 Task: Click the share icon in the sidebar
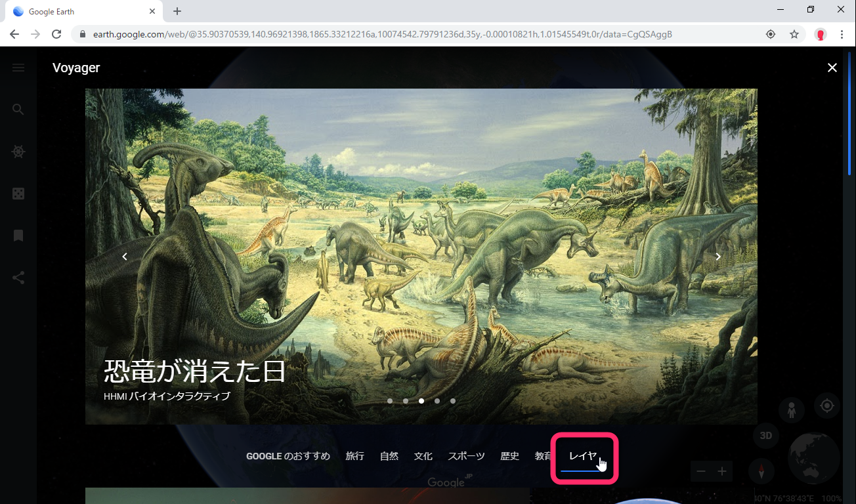click(x=18, y=278)
